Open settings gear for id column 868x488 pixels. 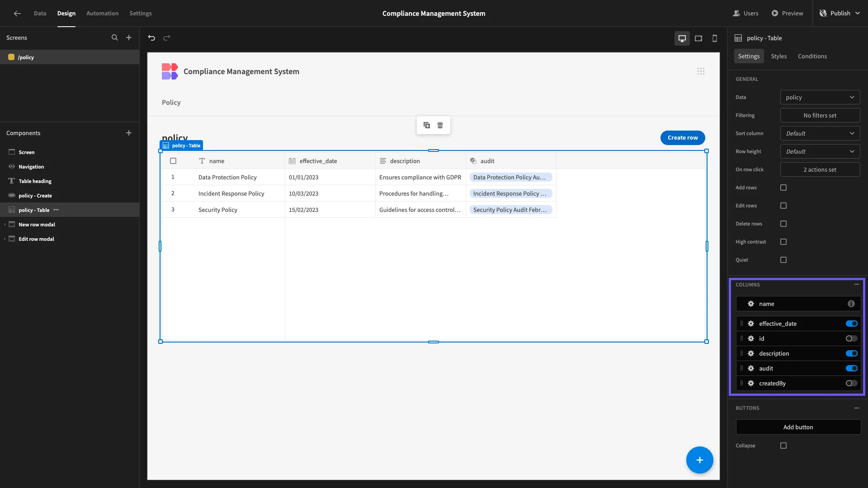pos(751,338)
